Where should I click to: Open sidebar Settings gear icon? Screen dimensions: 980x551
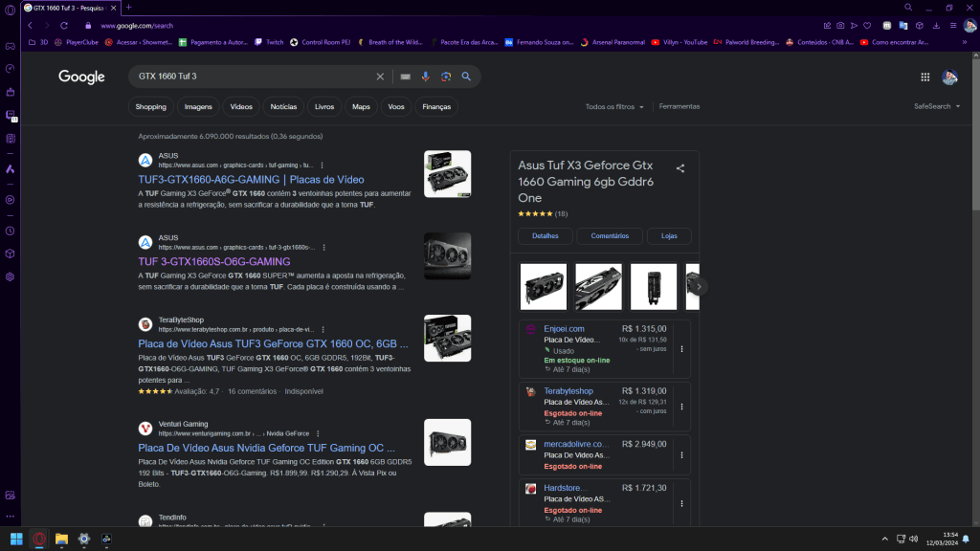(x=10, y=276)
